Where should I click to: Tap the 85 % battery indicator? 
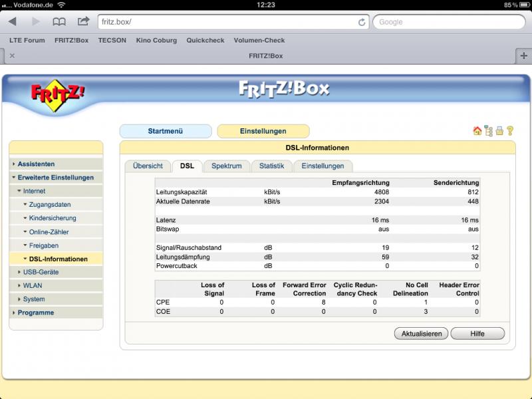[x=517, y=5]
